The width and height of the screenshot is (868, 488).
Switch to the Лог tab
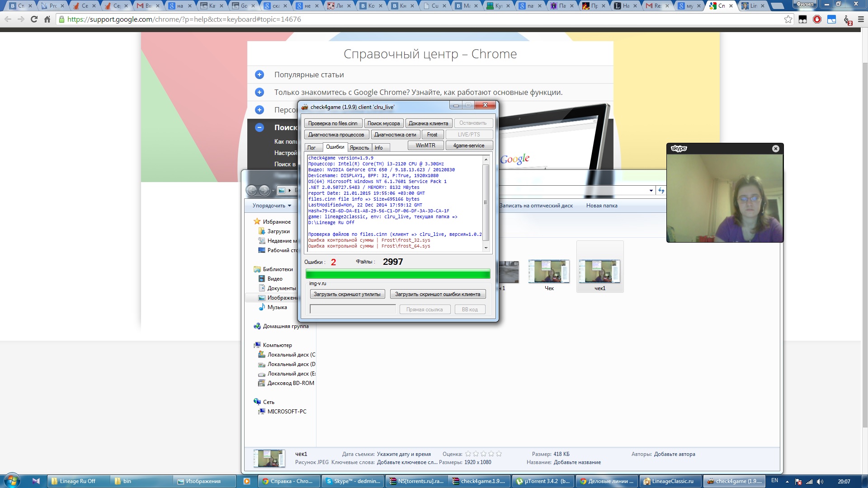pyautogui.click(x=311, y=148)
